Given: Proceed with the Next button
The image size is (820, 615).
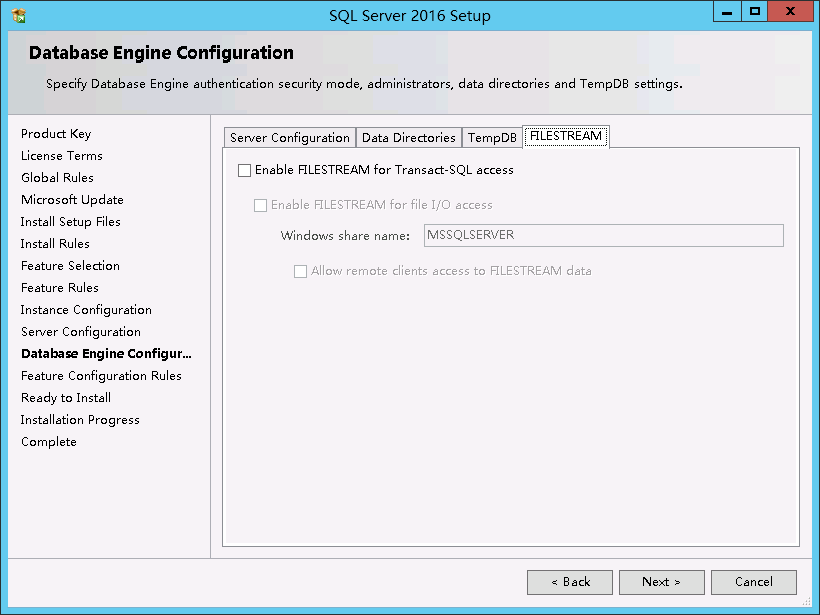Looking at the screenshot, I should pyautogui.click(x=662, y=582).
